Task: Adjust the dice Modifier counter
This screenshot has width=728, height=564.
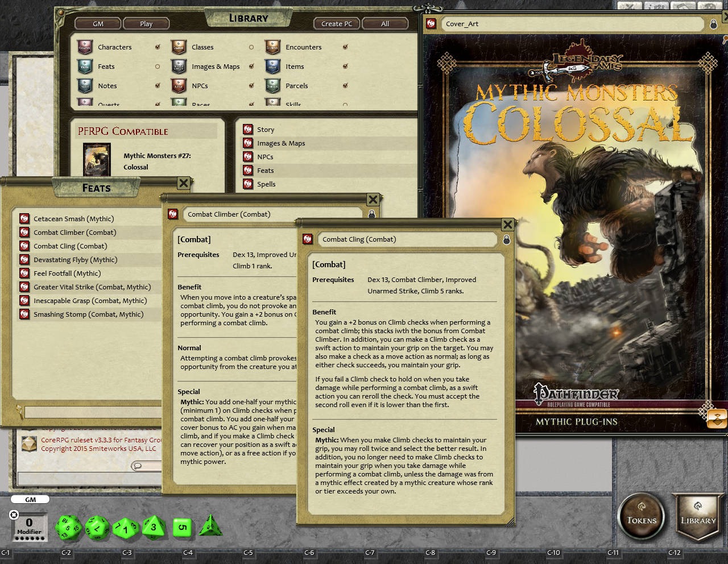Action: pos(28,521)
